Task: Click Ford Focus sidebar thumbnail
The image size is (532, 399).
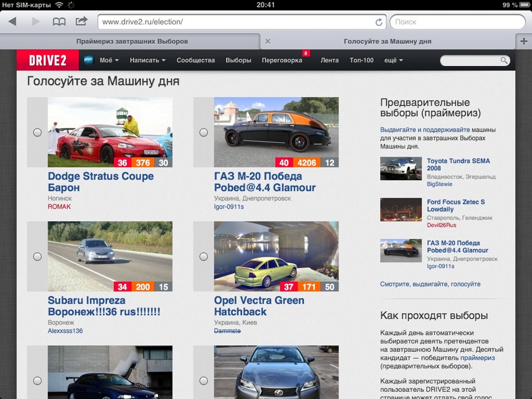Action: (401, 209)
